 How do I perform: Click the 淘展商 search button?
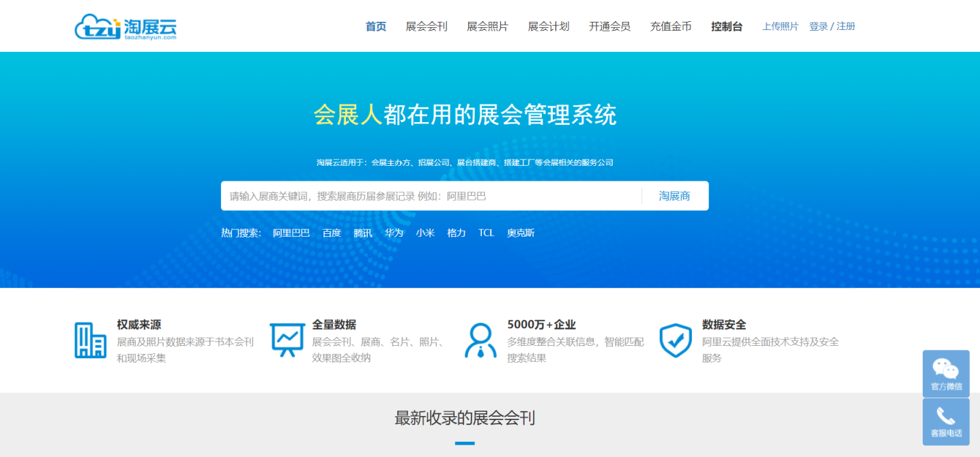point(674,196)
